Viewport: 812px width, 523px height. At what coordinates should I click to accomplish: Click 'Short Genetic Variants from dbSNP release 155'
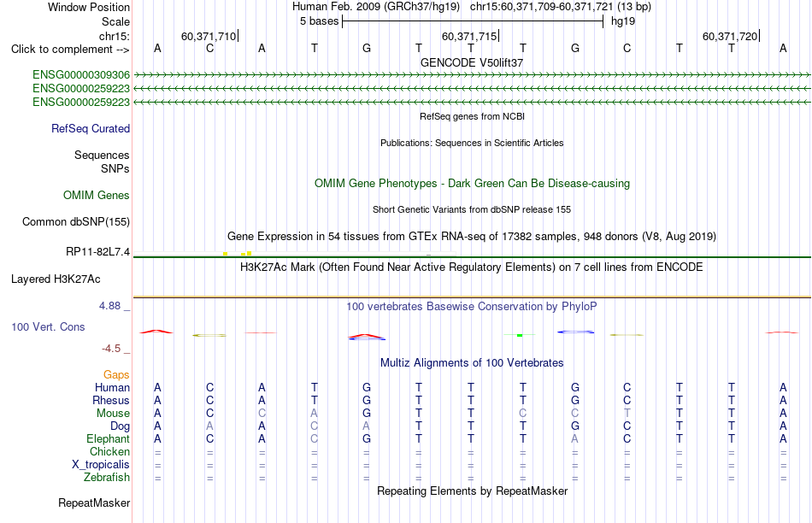click(472, 209)
